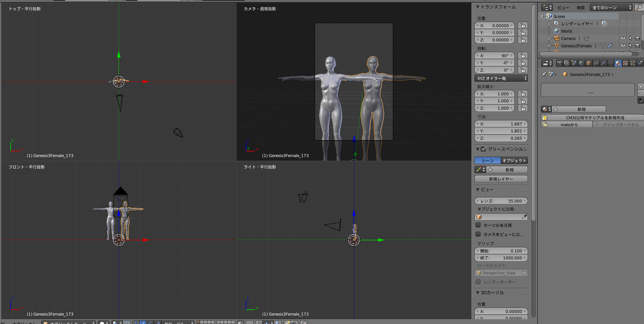Open the 全てのシーン outliner filter dropdown
The image size is (644, 324).
(611, 7)
